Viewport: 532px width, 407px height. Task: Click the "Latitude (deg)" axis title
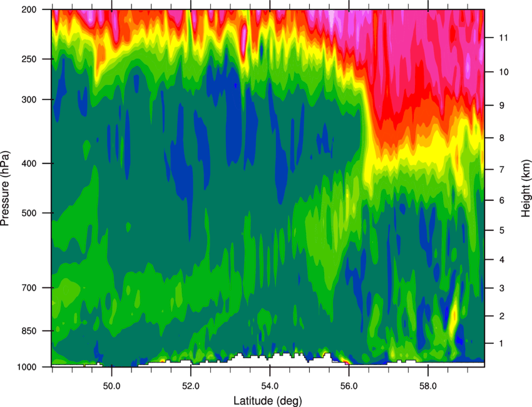pyautogui.click(x=268, y=401)
